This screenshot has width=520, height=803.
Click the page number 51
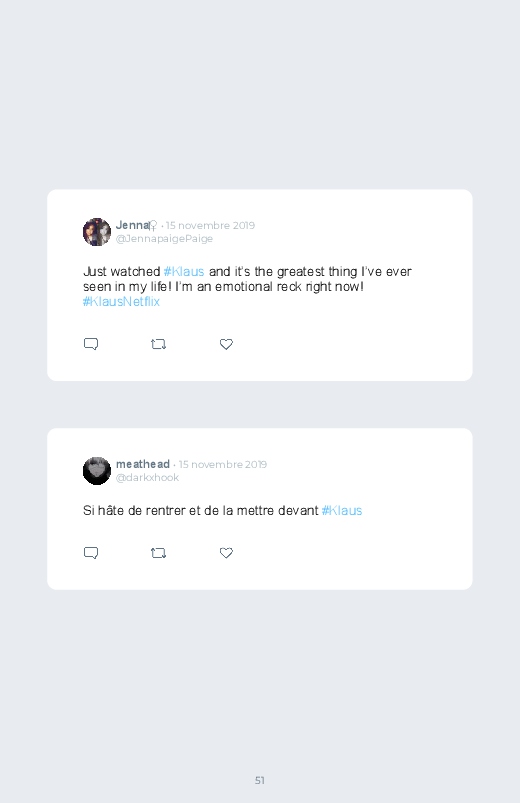(260, 780)
